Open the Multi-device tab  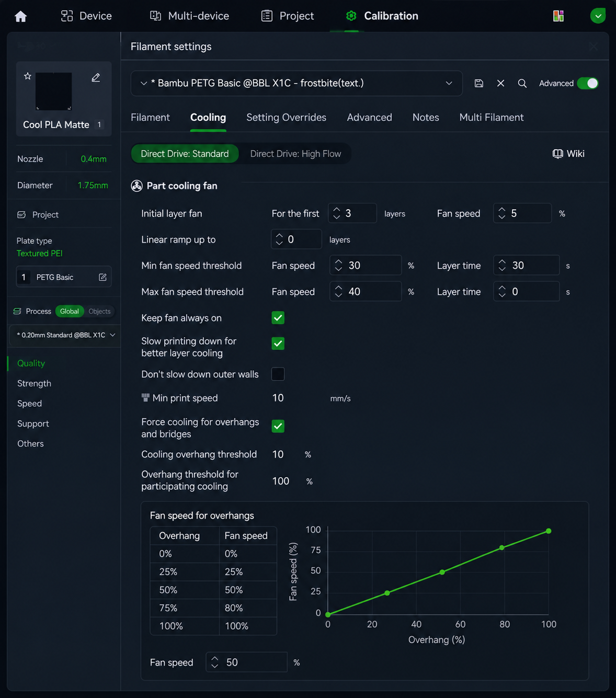[x=189, y=16]
